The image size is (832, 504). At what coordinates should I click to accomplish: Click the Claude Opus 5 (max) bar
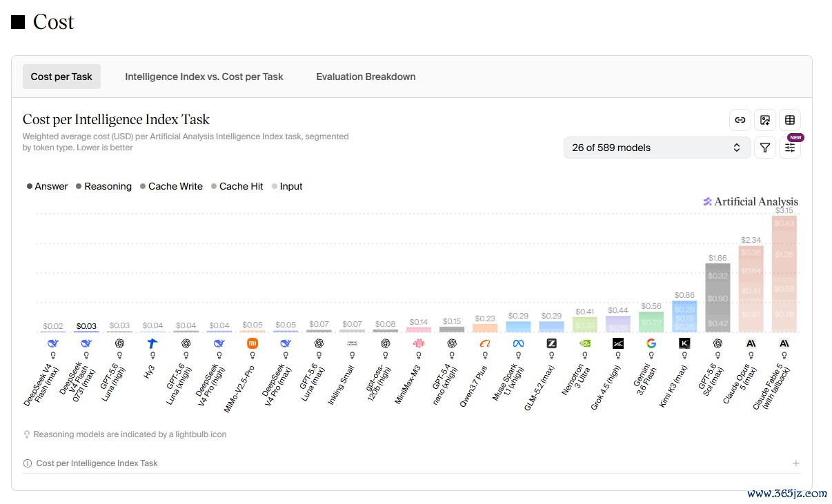pos(751,289)
